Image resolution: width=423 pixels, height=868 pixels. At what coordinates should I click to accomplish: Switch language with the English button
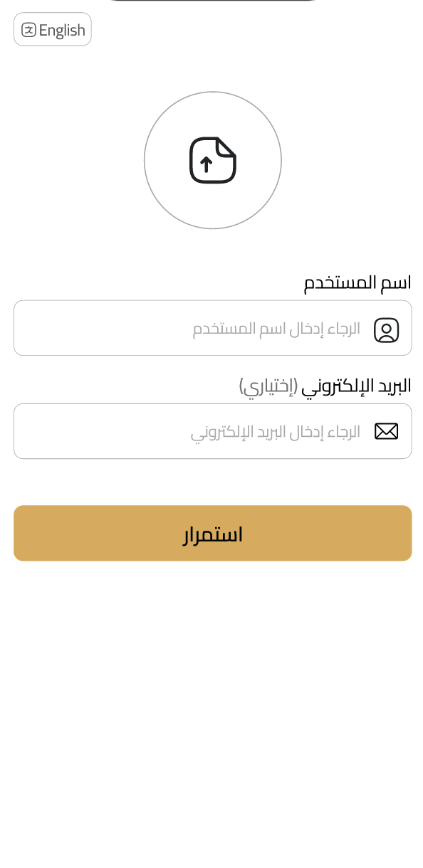[x=53, y=30]
